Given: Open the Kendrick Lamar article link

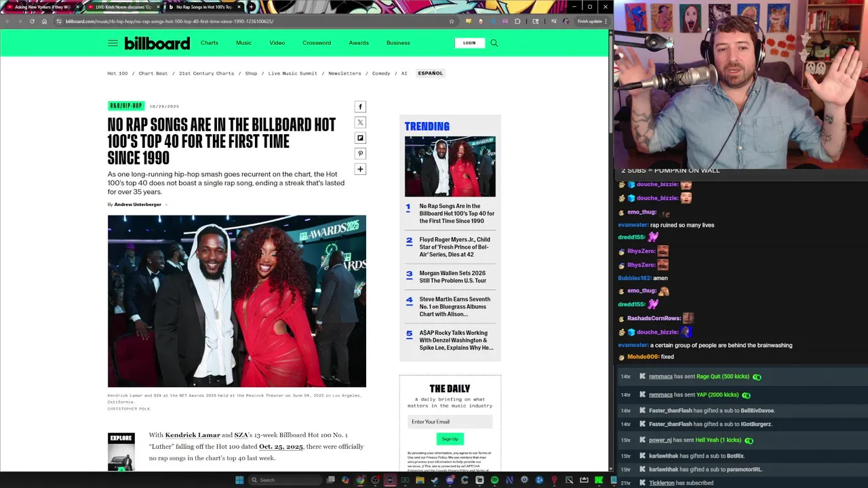Looking at the screenshot, I should 193,435.
